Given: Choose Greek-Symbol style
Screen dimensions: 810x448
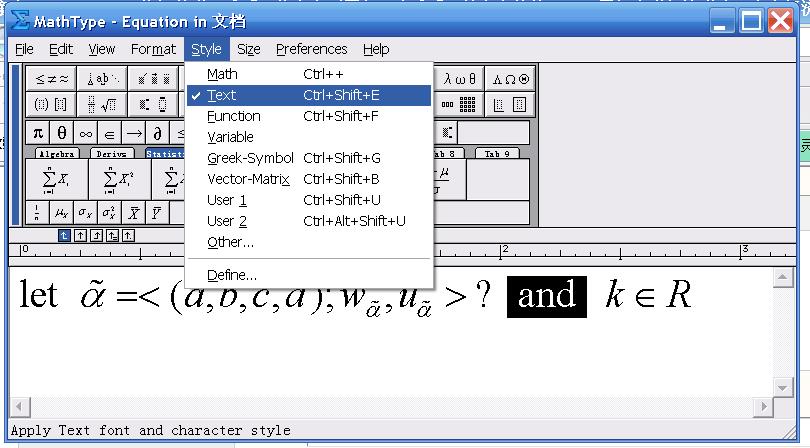Looking at the screenshot, I should [x=309, y=158].
